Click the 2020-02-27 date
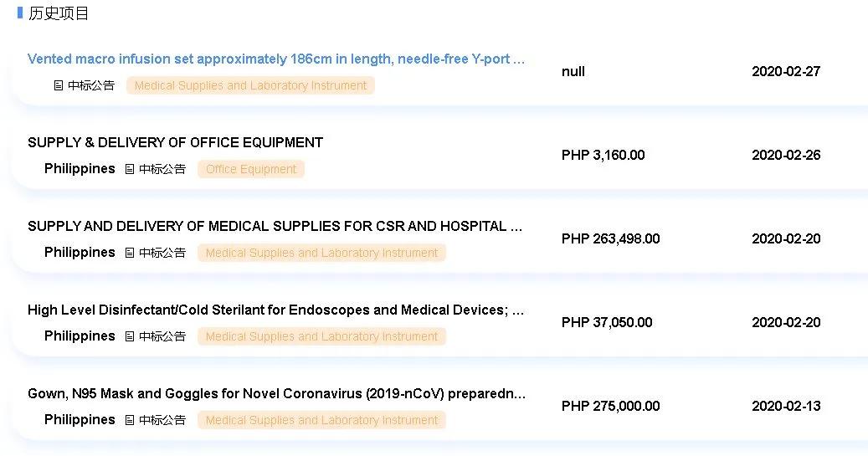Screen dimensions: 868x456 click(x=786, y=71)
